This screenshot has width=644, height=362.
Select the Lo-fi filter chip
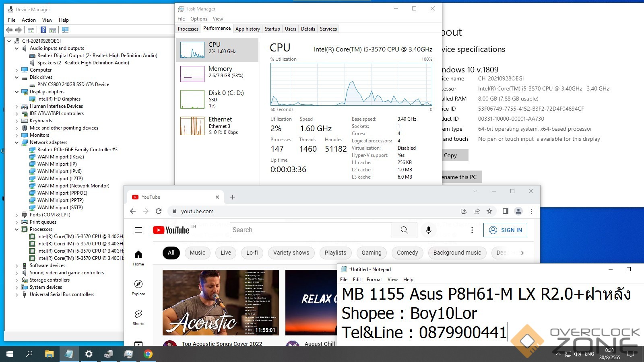click(x=252, y=253)
